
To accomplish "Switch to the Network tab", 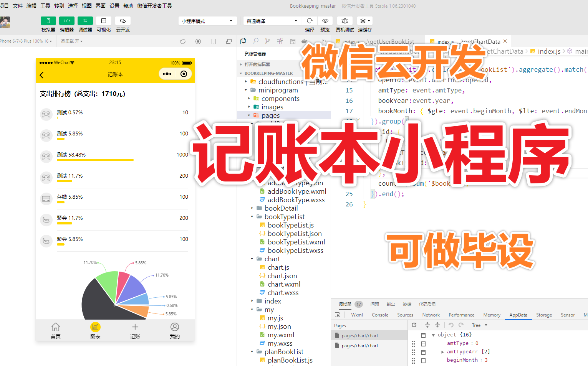I will [431, 315].
